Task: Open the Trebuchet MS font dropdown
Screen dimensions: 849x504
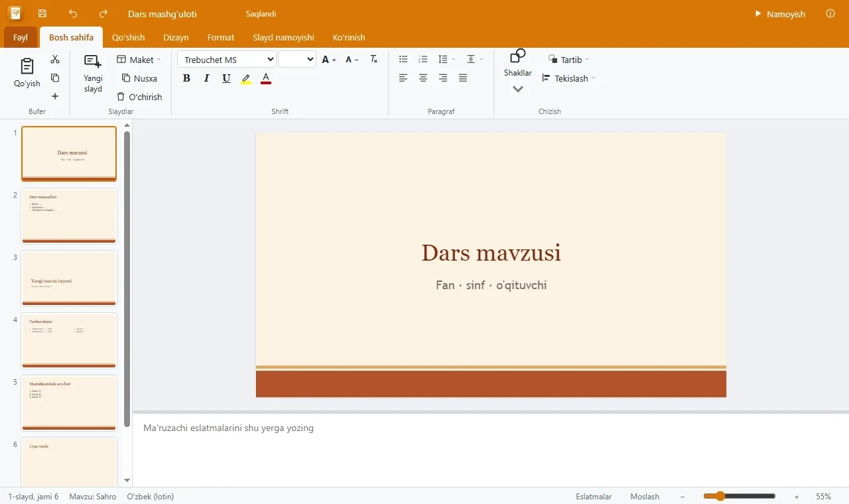Action: pyautogui.click(x=227, y=60)
